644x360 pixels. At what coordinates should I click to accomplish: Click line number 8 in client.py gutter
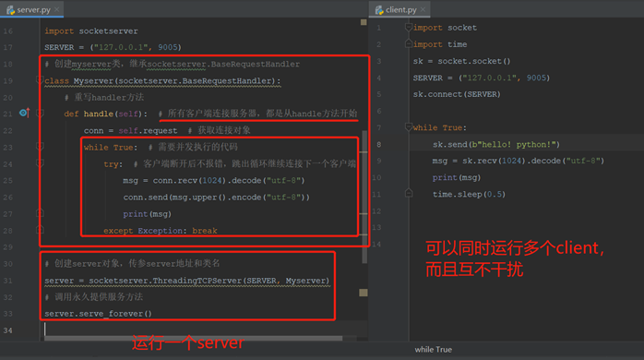(378, 145)
